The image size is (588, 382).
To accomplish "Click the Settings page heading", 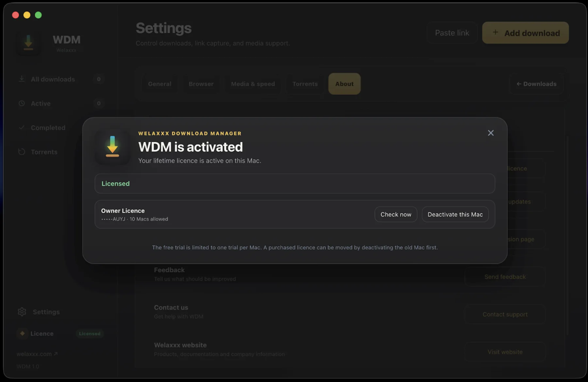I will tap(164, 28).
